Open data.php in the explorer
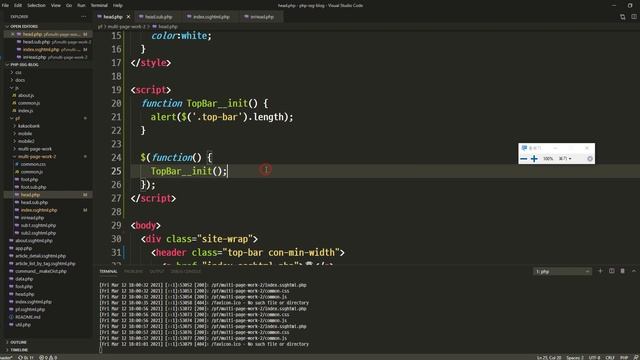Viewport: 640px width, 360px height. pyautogui.click(x=24, y=279)
